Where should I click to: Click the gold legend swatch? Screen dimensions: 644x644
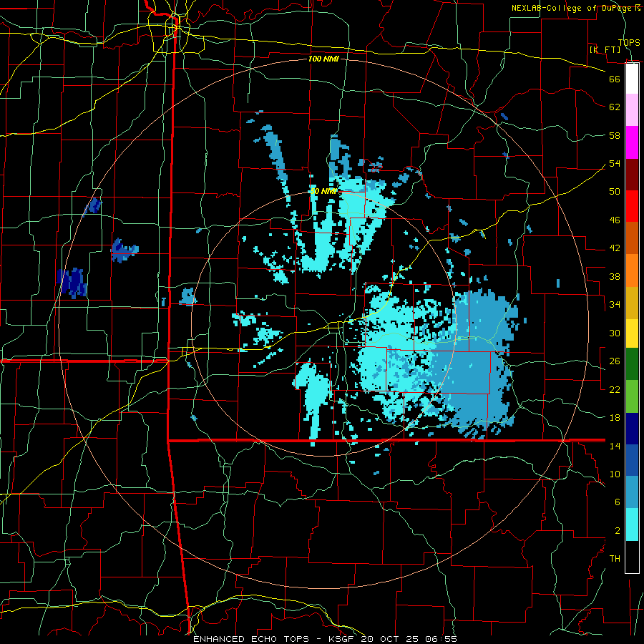click(632, 303)
